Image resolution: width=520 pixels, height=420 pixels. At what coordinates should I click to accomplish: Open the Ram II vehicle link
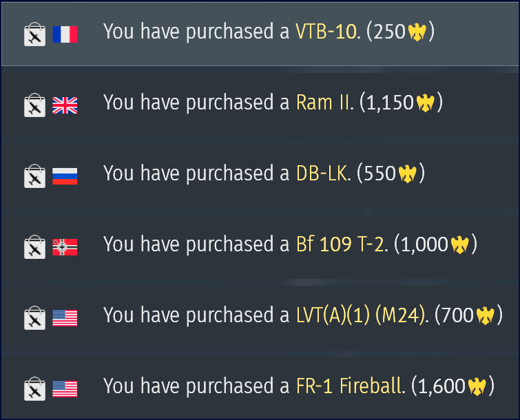[x=323, y=103]
